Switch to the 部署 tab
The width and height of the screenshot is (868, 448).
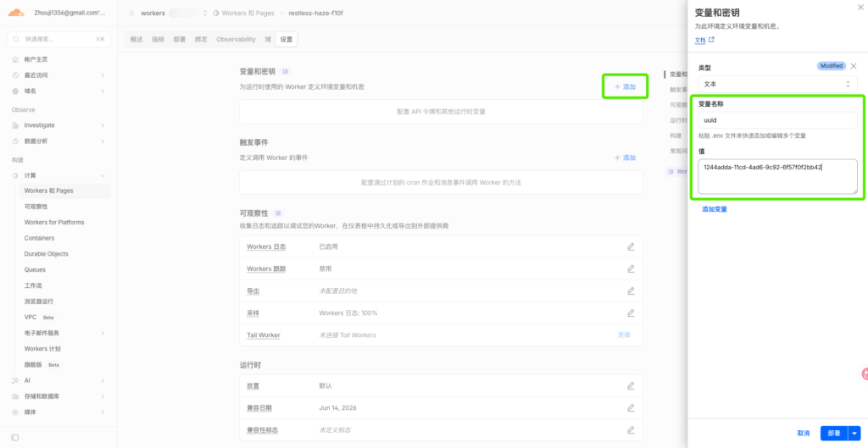point(180,39)
